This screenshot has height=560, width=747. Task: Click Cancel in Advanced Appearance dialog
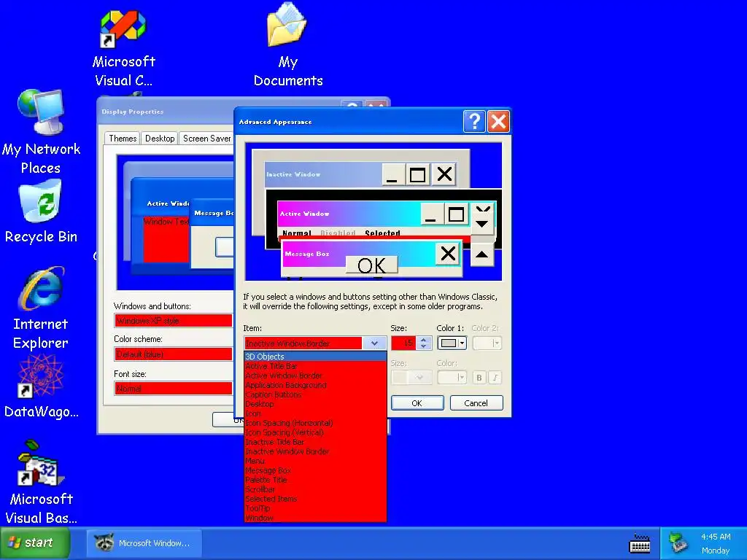(x=476, y=402)
